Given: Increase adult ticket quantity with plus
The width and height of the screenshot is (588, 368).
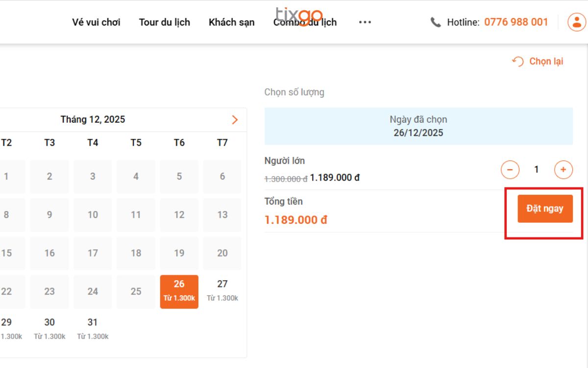Looking at the screenshot, I should [x=563, y=170].
